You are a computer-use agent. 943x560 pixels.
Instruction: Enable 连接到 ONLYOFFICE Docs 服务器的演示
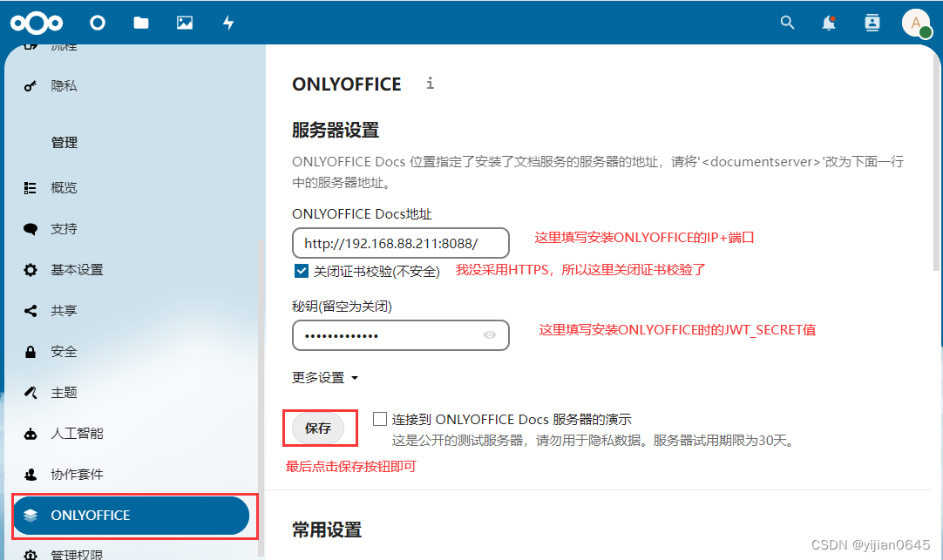379,419
